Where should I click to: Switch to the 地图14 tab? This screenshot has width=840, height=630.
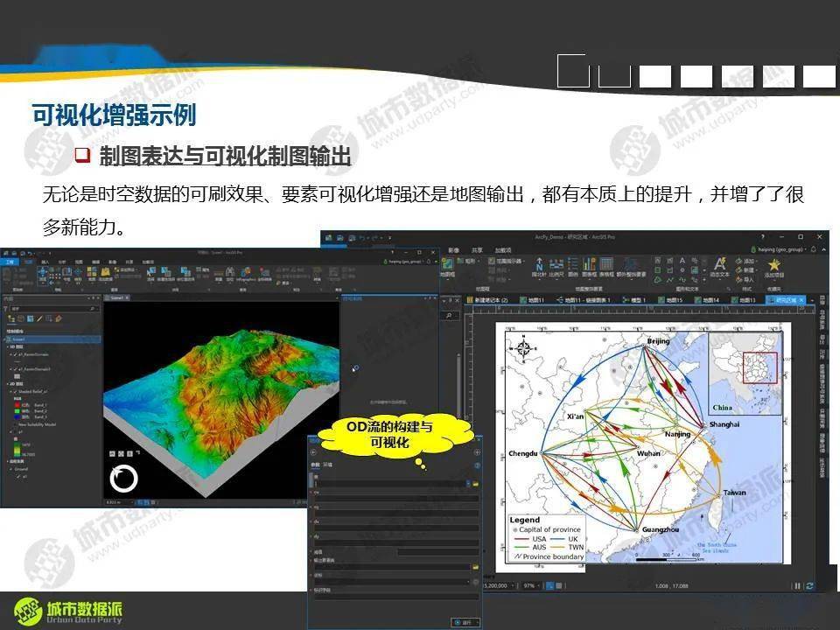pos(707,300)
